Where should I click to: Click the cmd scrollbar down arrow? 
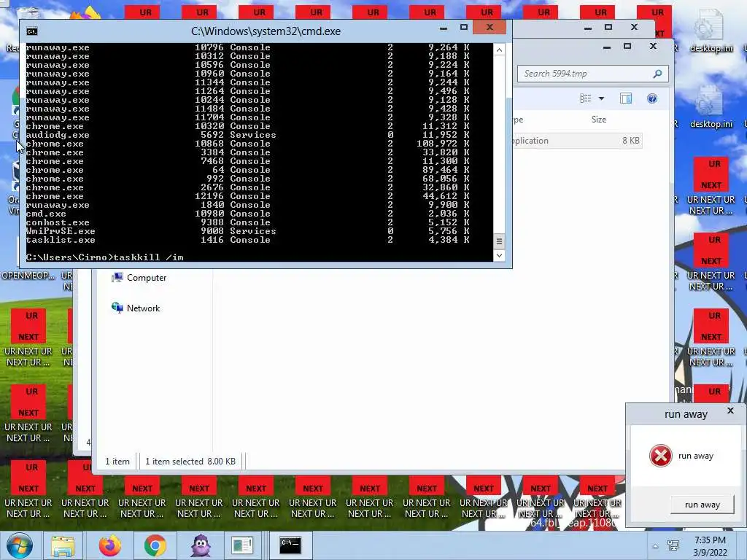(499, 255)
